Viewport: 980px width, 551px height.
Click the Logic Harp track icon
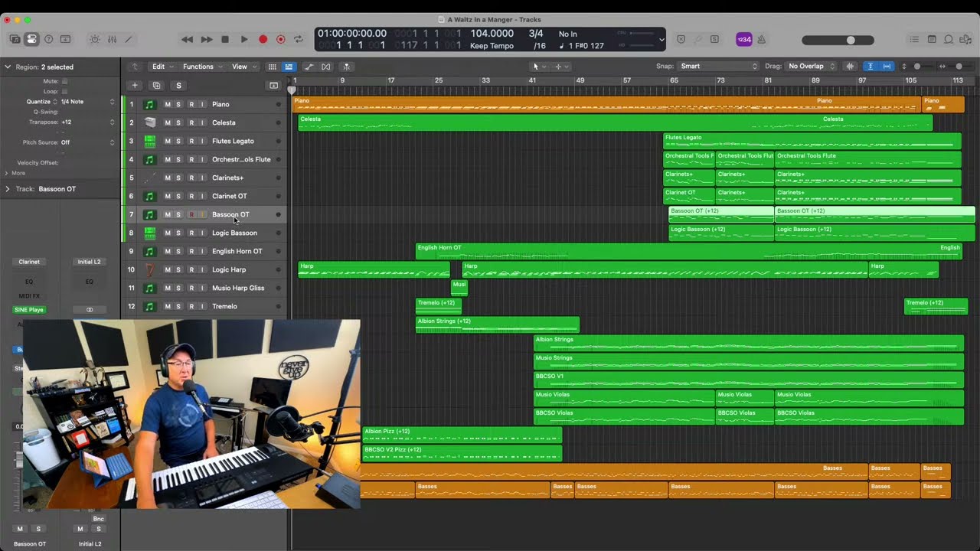coord(150,269)
